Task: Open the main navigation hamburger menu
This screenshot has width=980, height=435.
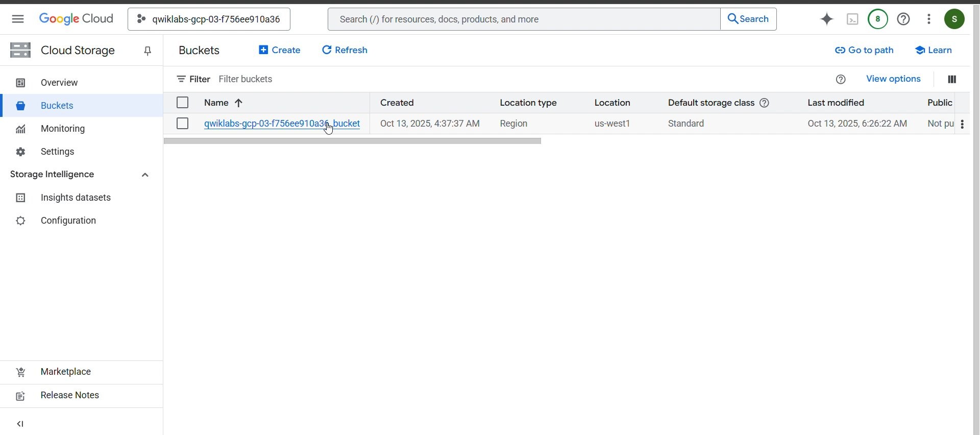Action: click(x=18, y=19)
